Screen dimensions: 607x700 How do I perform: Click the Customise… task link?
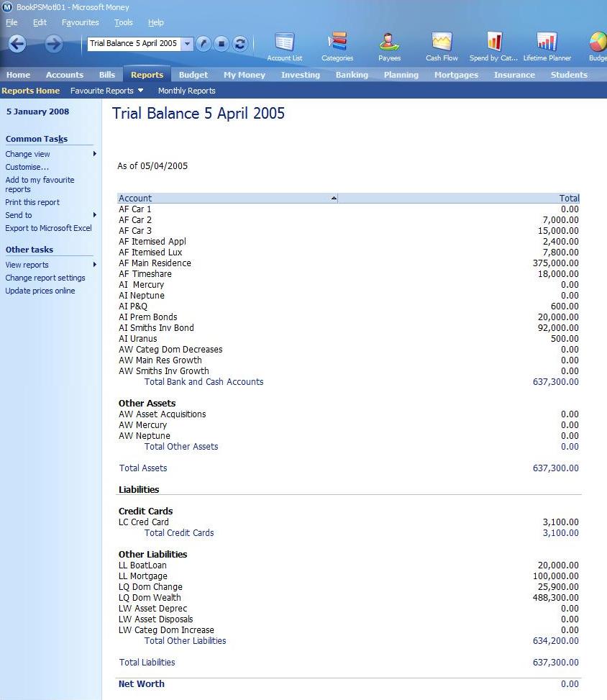[x=27, y=167]
